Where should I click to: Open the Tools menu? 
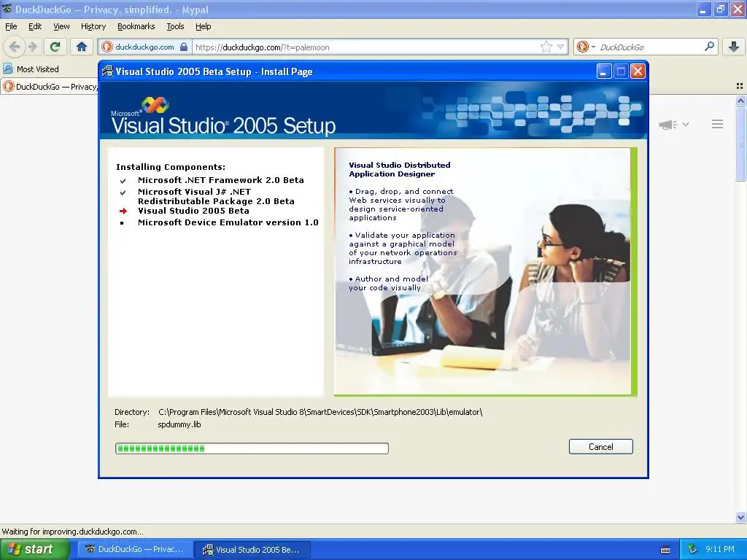pos(175,26)
